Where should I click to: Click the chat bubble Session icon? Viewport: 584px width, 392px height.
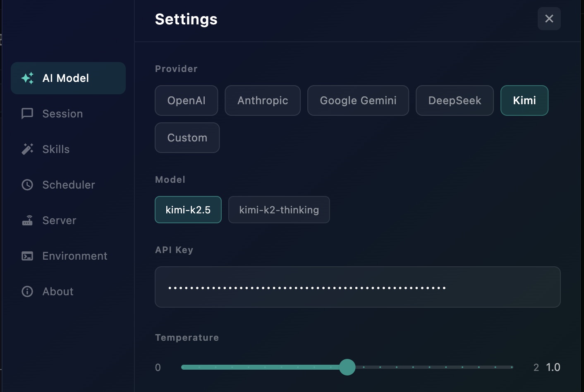coord(27,114)
